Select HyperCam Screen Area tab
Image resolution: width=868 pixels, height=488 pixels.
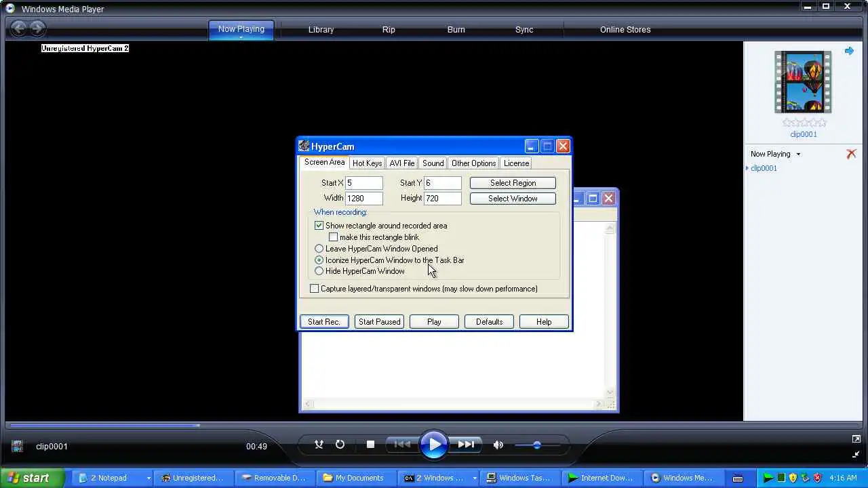[x=324, y=163]
